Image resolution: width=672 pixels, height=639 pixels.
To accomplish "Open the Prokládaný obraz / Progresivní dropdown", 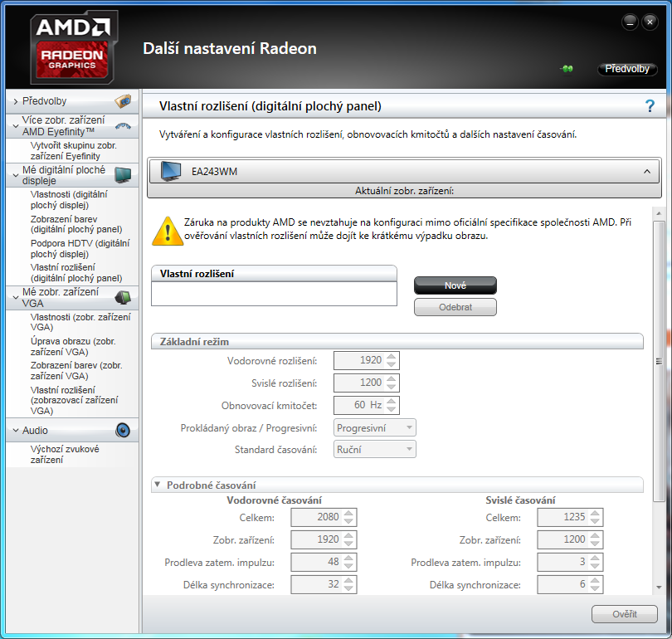I will tap(374, 427).
